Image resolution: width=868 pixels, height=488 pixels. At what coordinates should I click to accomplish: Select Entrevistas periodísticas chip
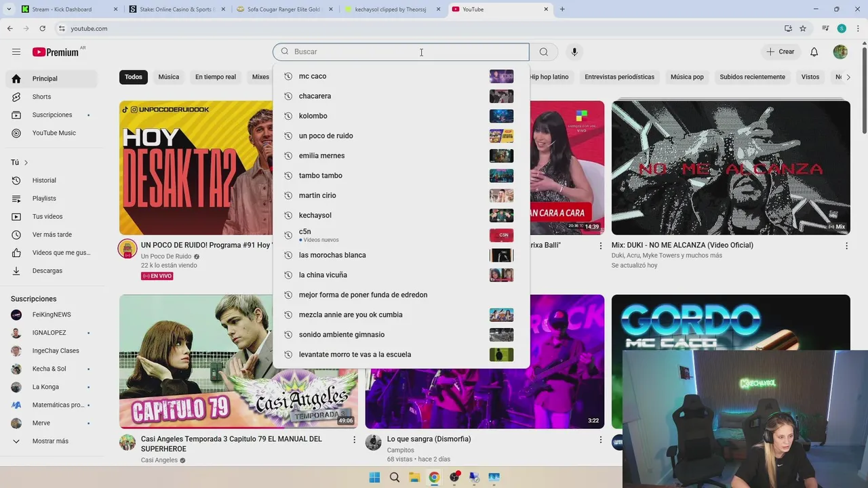click(619, 77)
